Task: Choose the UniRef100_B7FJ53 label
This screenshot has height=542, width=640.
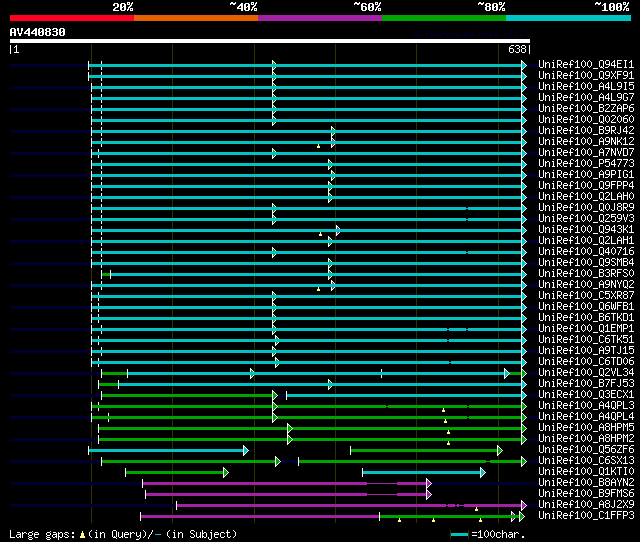Action: [586, 384]
